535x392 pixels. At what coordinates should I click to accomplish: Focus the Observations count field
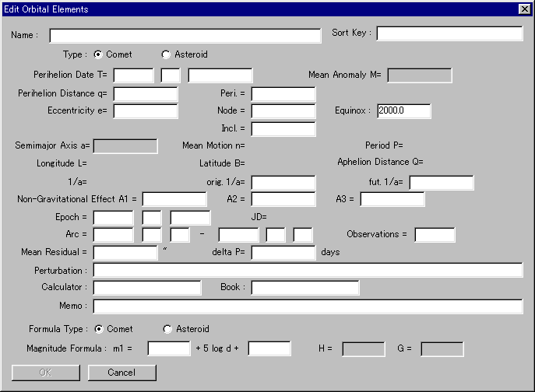coord(435,235)
